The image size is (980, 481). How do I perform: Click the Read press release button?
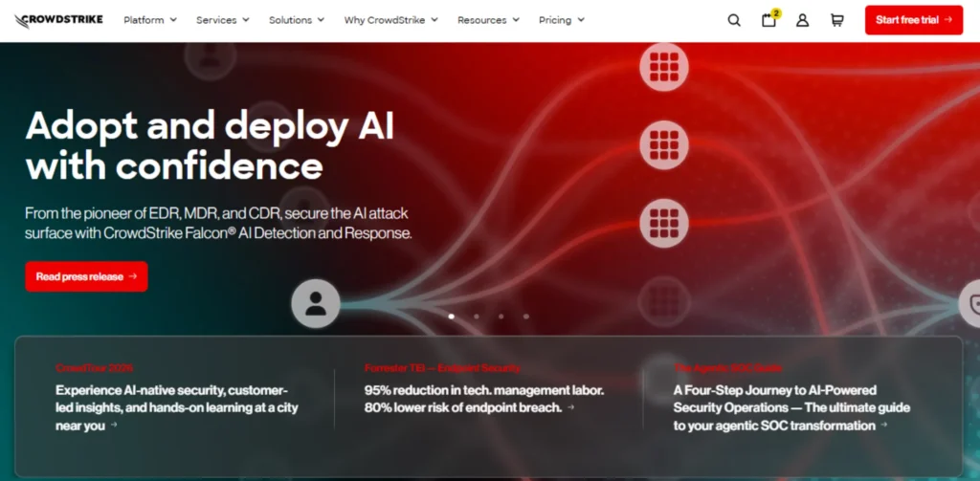coord(86,276)
